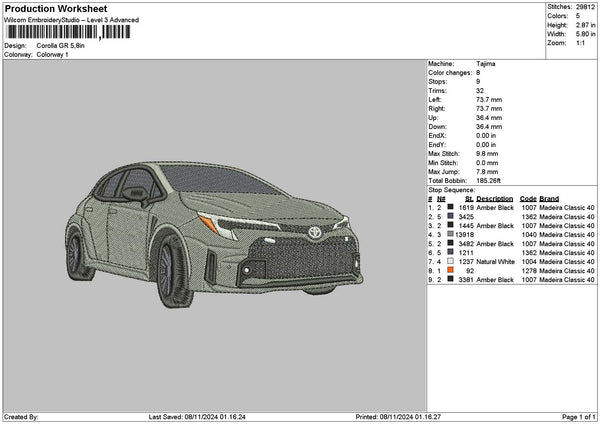Click the Left value 73.7 mm
The image size is (600, 424).
pos(489,99)
